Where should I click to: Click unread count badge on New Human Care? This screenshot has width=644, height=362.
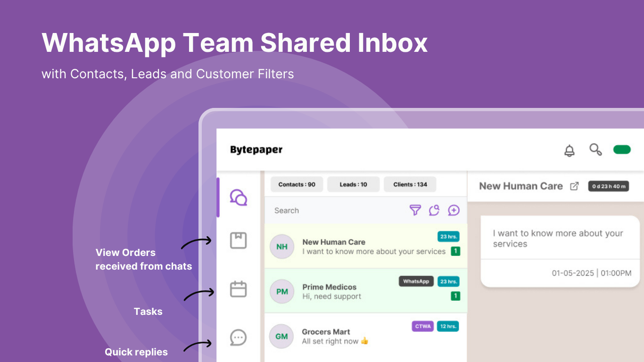tap(455, 251)
